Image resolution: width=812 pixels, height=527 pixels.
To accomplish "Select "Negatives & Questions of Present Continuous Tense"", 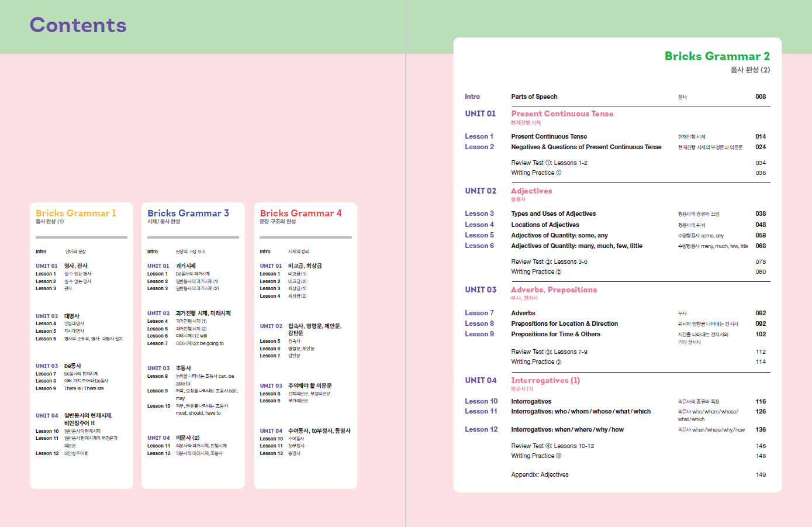I will pyautogui.click(x=586, y=147).
